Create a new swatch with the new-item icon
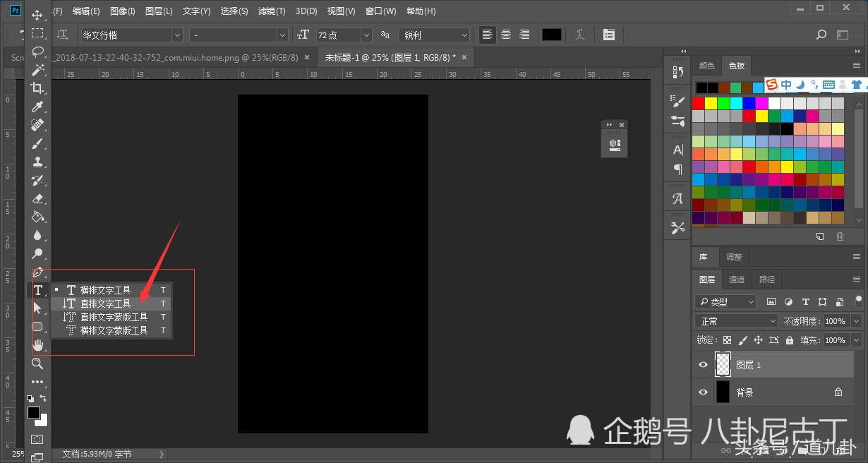 (820, 236)
